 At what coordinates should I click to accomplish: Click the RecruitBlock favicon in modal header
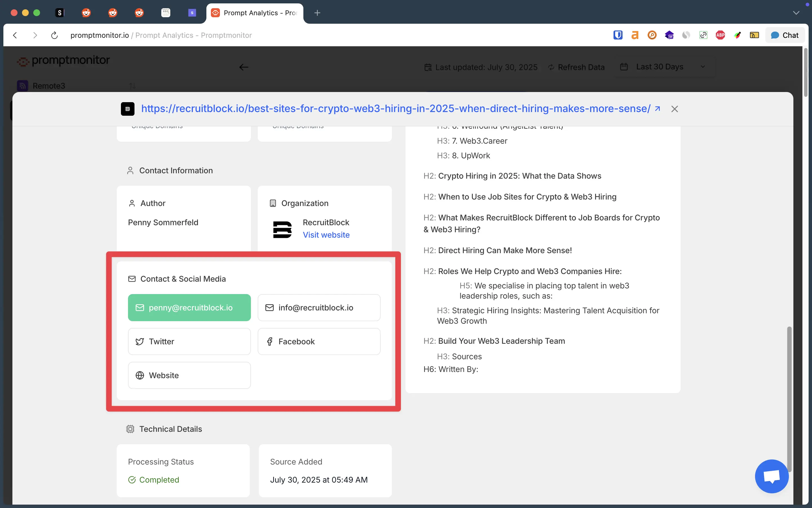(127, 109)
